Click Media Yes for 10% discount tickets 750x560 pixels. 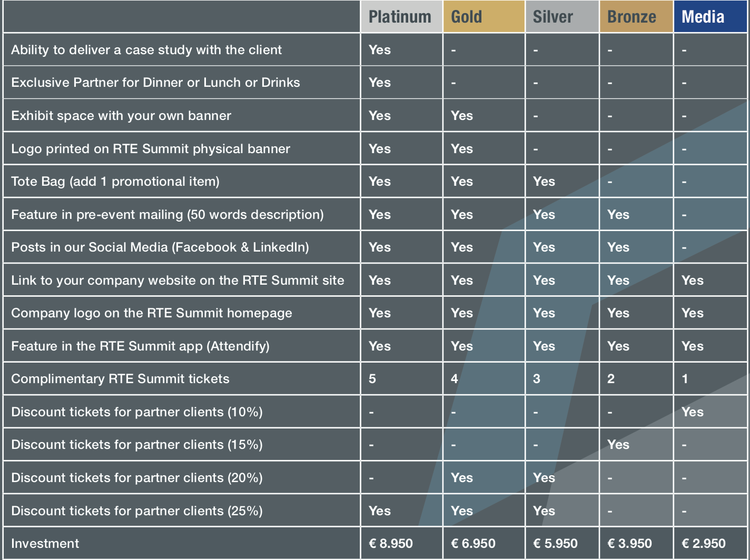pyautogui.click(x=693, y=412)
